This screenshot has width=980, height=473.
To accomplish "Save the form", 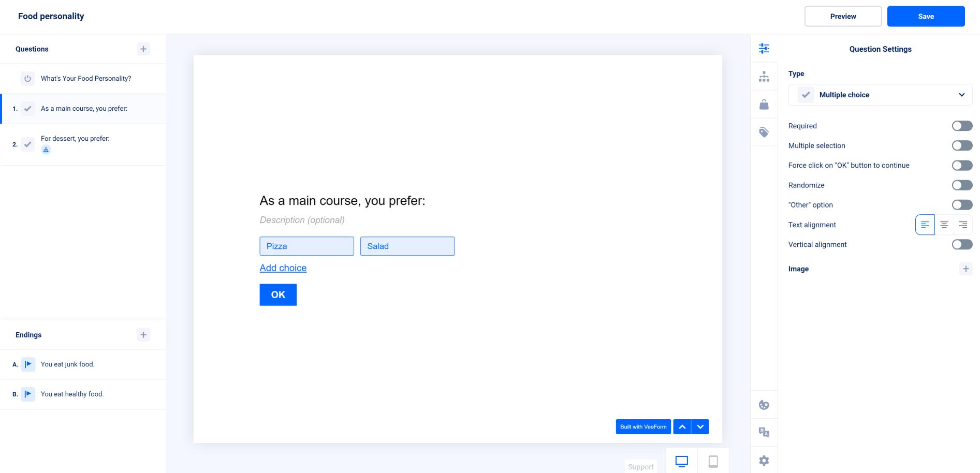I will [x=926, y=17].
